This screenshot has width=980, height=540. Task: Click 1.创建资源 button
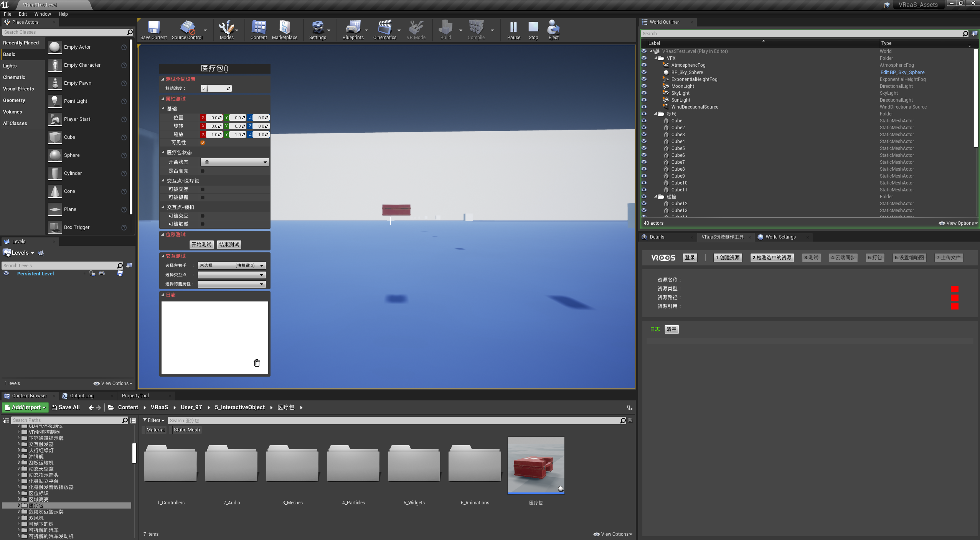pyautogui.click(x=728, y=258)
